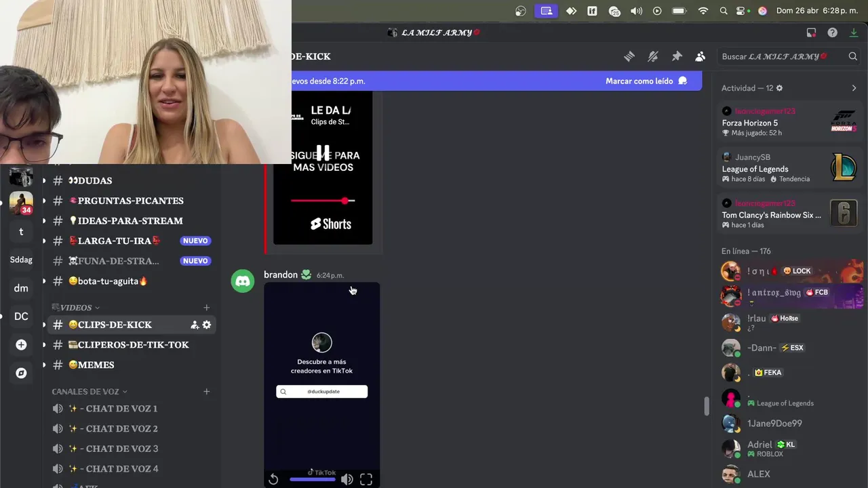Viewport: 868px width, 488px height.
Task: Expand threads arrow beside MEMES channel
Action: tap(44, 365)
